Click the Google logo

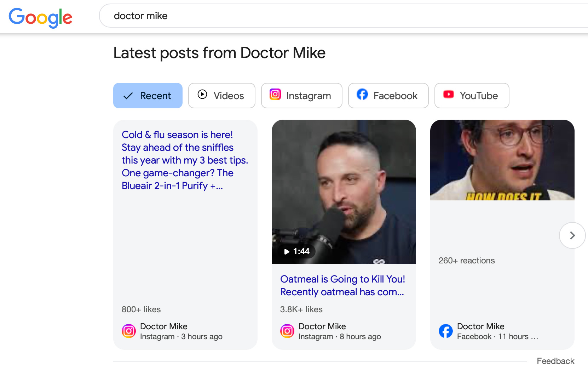40,17
